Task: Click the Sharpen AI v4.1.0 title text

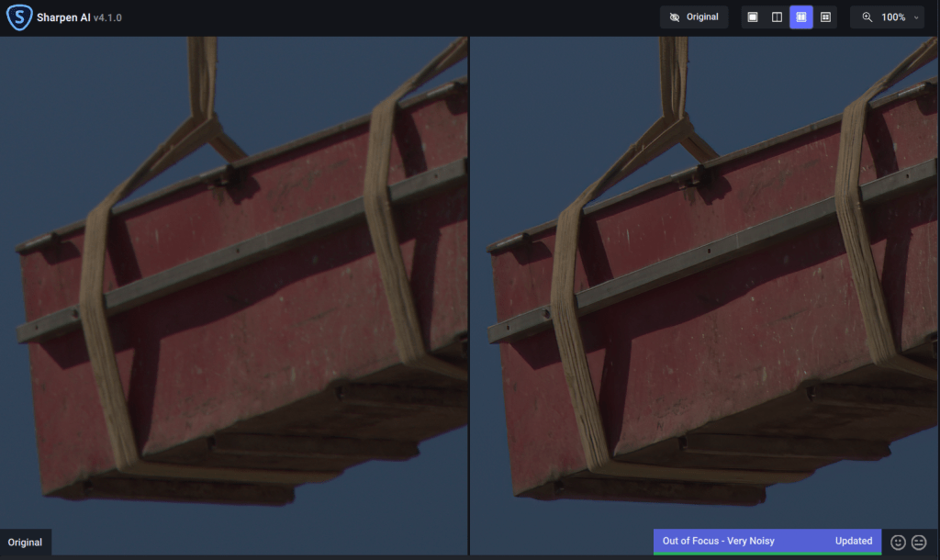Action: click(79, 17)
